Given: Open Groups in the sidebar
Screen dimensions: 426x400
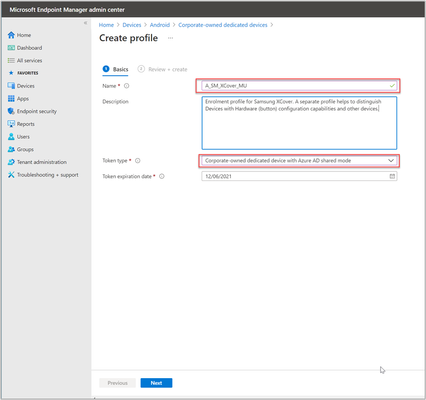Looking at the screenshot, I should (x=21, y=149).
